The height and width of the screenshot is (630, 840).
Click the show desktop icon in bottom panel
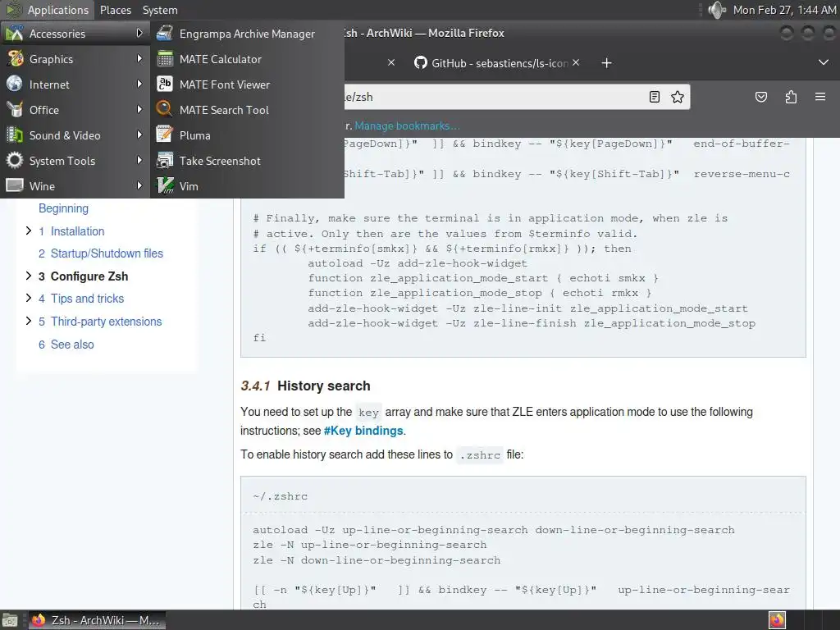point(10,620)
